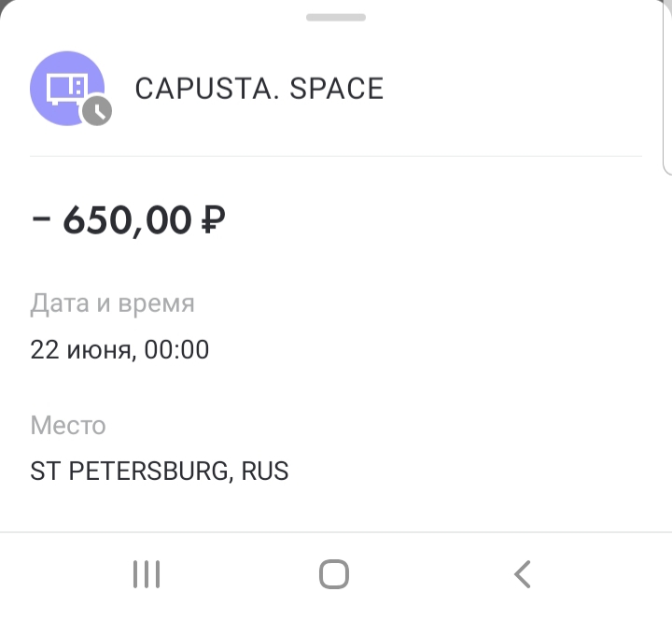Tap the word SPACE in merchant title
Image resolution: width=672 pixels, height=620 pixels.
tap(336, 89)
